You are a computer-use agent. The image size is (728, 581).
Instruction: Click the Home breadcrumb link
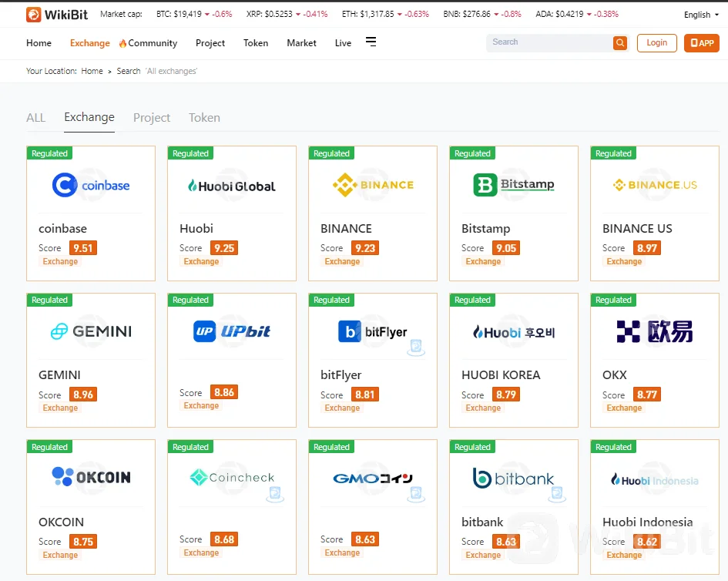[92, 71]
